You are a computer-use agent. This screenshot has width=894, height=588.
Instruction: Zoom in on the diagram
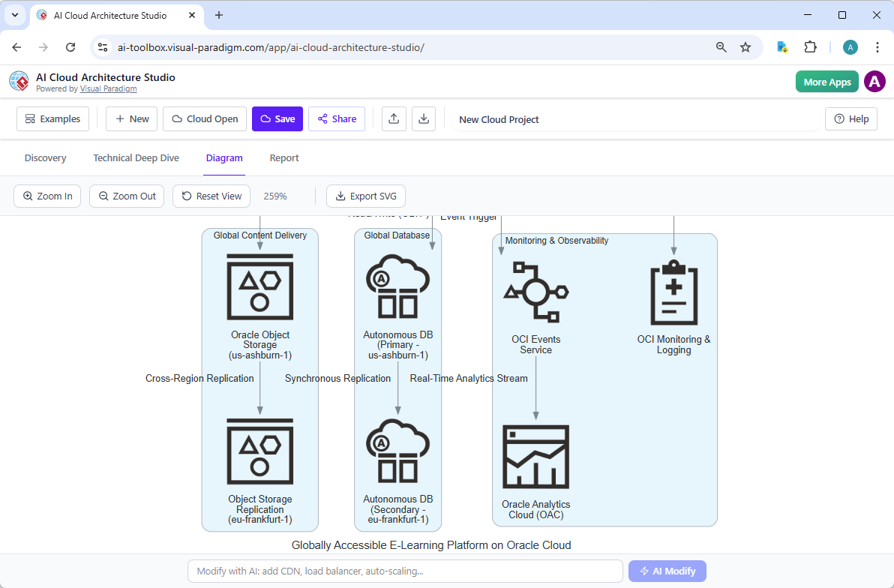(46, 196)
